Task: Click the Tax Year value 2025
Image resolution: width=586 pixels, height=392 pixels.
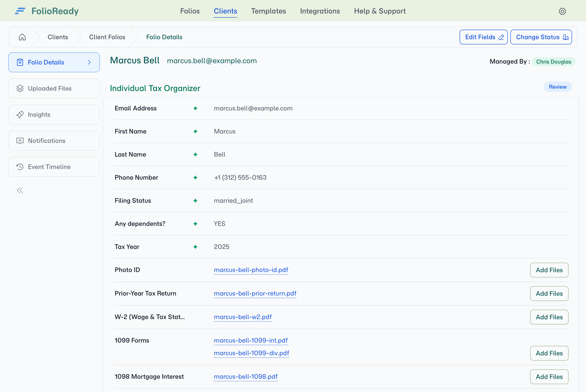Action: coord(221,247)
